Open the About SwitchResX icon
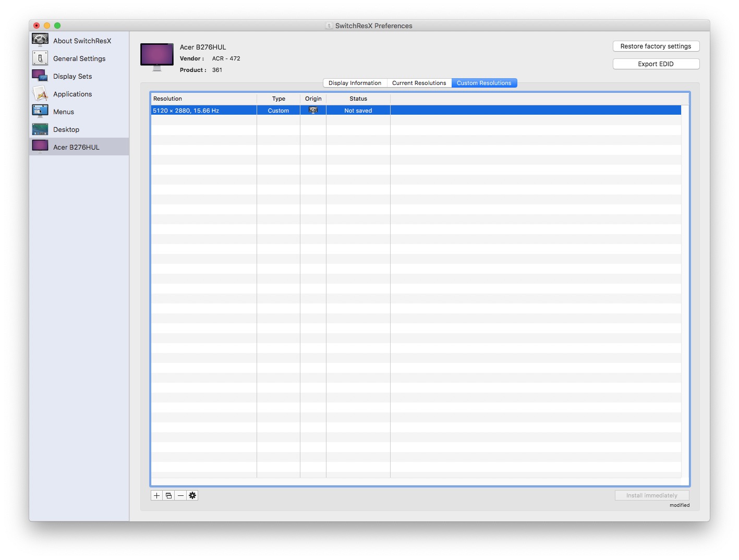The height and width of the screenshot is (560, 739). [40, 40]
